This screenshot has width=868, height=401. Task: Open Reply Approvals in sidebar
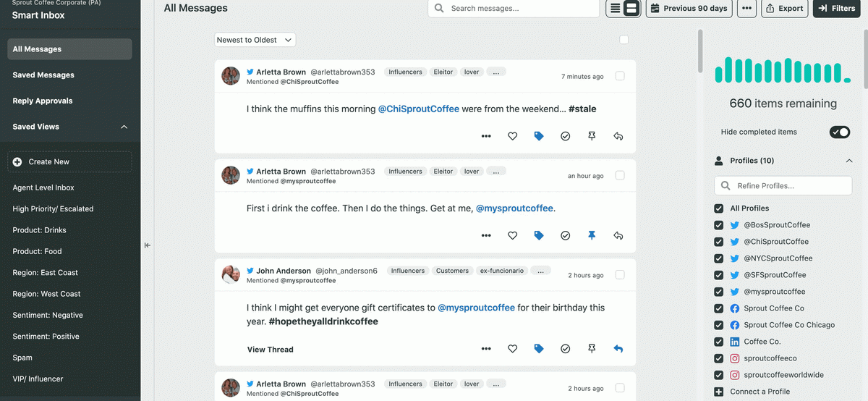(x=43, y=101)
